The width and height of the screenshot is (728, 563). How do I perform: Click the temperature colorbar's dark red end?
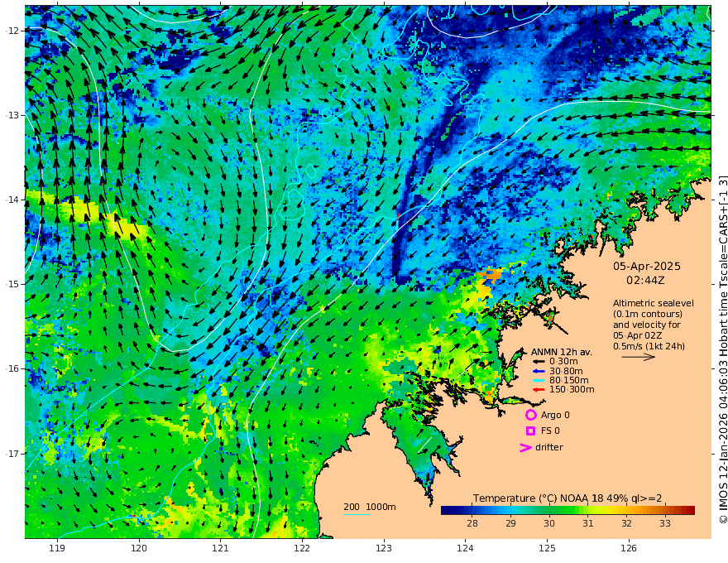[689, 510]
